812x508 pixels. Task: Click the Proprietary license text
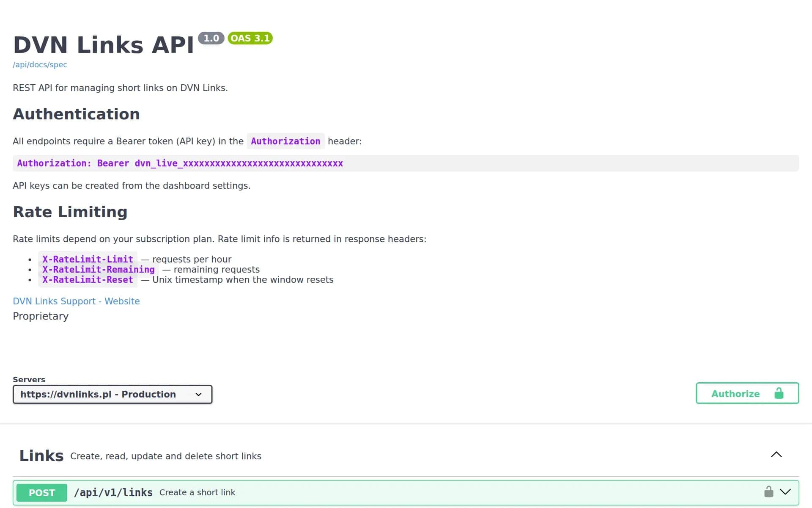click(41, 316)
